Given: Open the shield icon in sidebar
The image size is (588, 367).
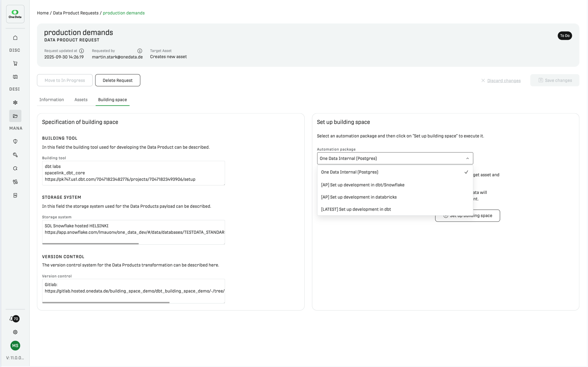Looking at the screenshot, I should click(x=15, y=142).
